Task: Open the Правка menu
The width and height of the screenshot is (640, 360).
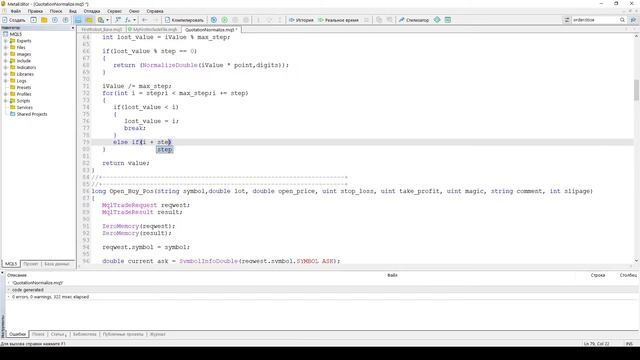Action: [x=35, y=11]
